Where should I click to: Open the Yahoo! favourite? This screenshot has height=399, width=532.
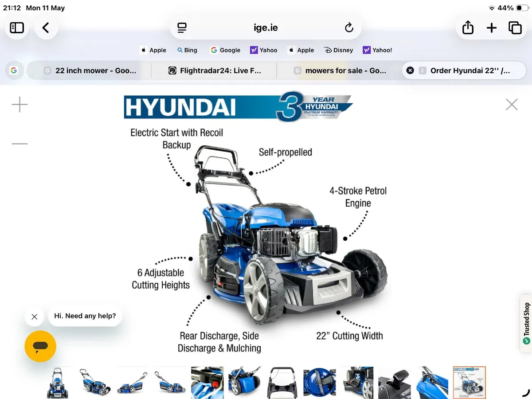pos(378,50)
